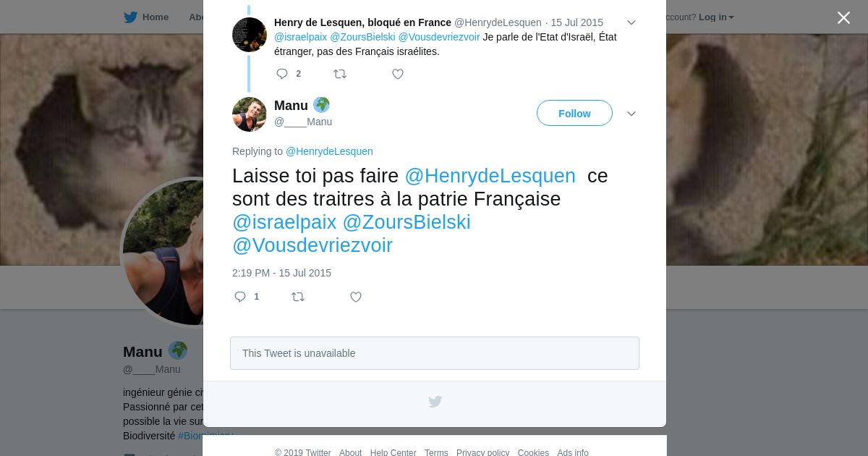This screenshot has width=868, height=456.
Task: Go to Home in top navigation
Action: (x=156, y=17)
